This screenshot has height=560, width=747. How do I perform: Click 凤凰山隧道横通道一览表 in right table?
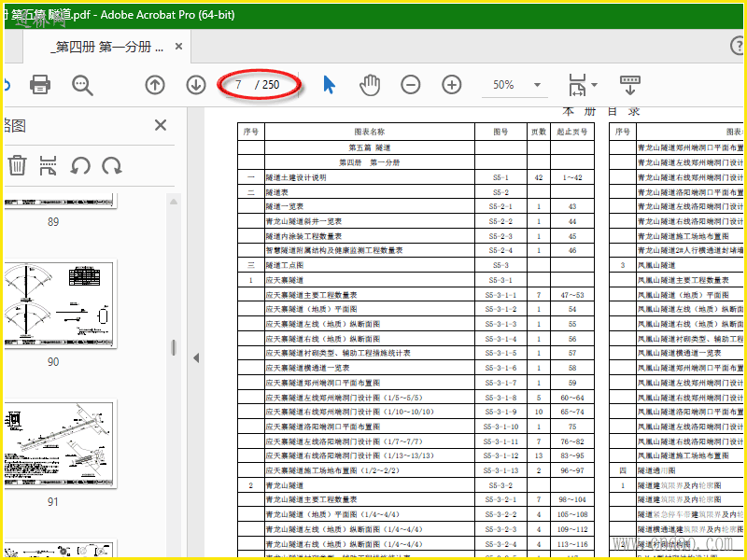pos(680,353)
